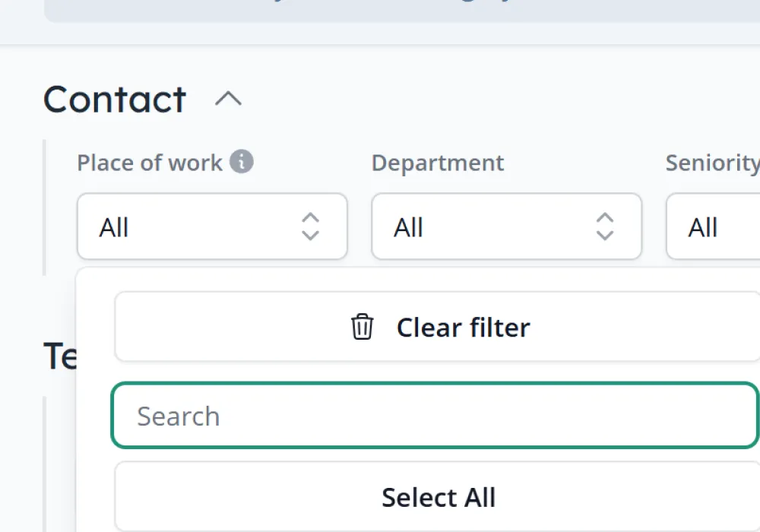Open the Place of work dropdown

212,226
